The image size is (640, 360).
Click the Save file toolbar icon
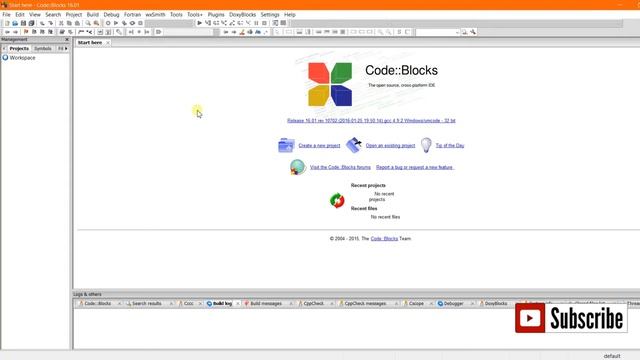(23, 23)
